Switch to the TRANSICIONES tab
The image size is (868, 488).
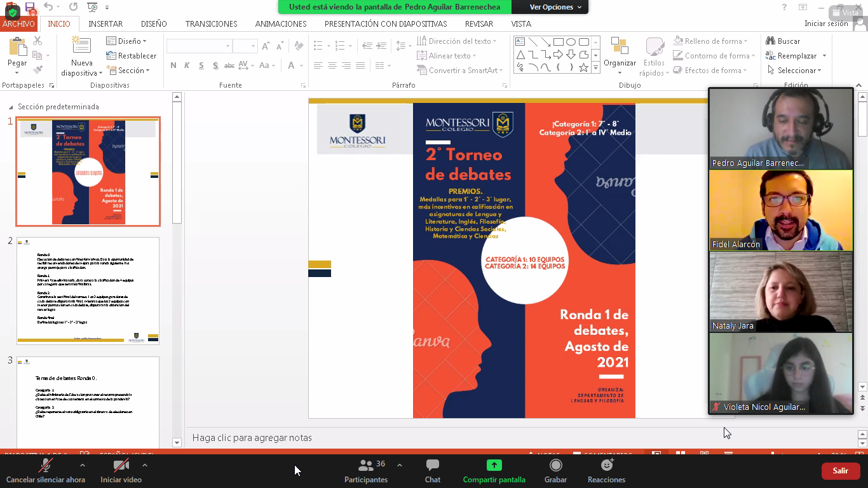click(211, 24)
